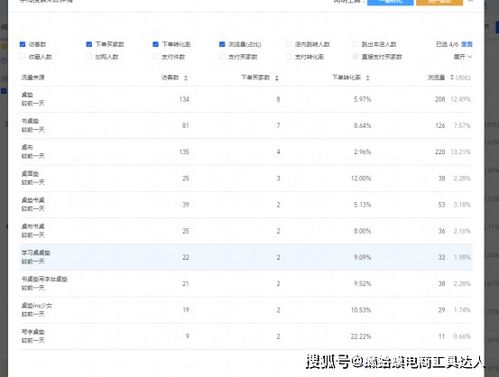This screenshot has height=377, width=499.
Task: Click order buyers value 8
Action: point(278,99)
